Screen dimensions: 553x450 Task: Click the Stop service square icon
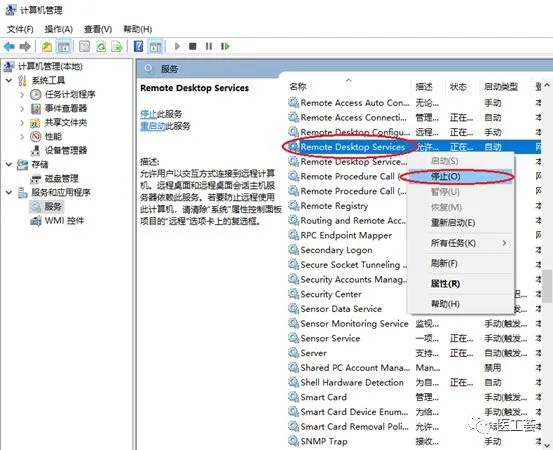pos(193,46)
